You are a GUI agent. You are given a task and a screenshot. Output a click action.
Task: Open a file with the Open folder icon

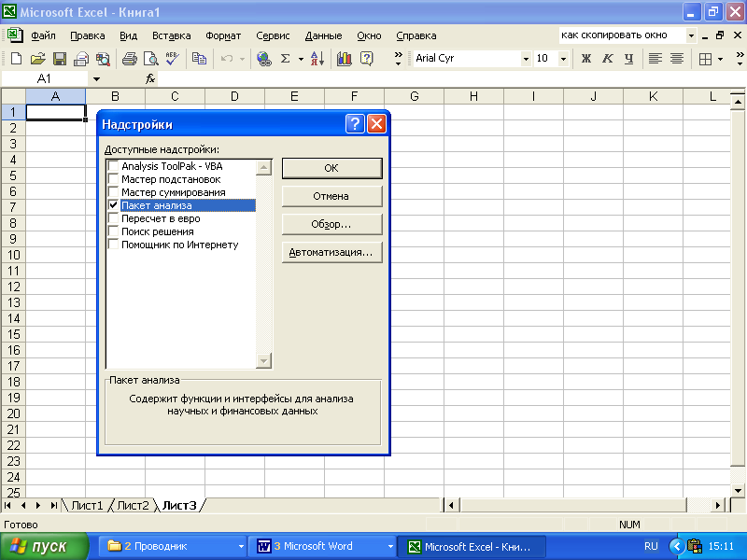pos(37,59)
